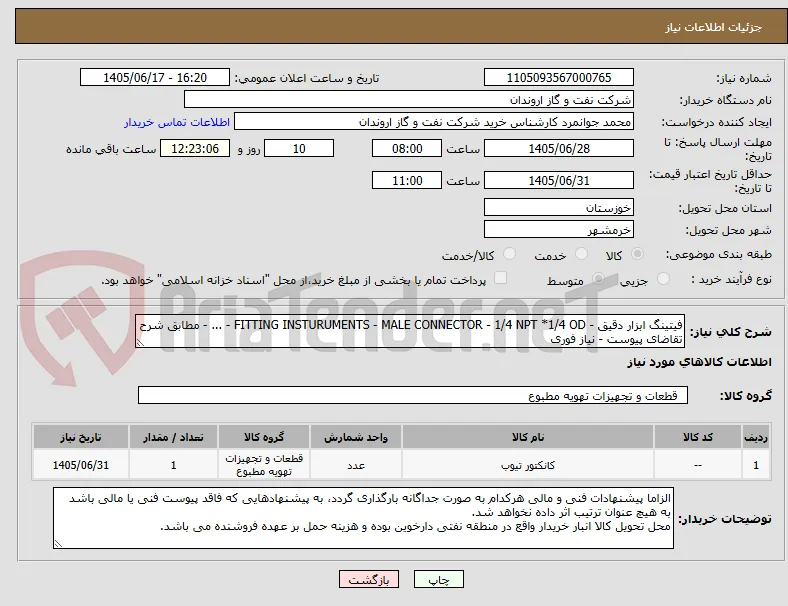Open the اطلاعات تماس خریدار link
The height and width of the screenshot is (606, 788).
tap(177, 122)
